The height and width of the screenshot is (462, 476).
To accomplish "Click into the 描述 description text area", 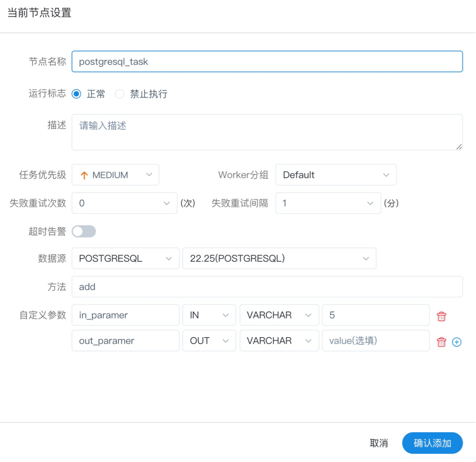I will pyautogui.click(x=267, y=132).
